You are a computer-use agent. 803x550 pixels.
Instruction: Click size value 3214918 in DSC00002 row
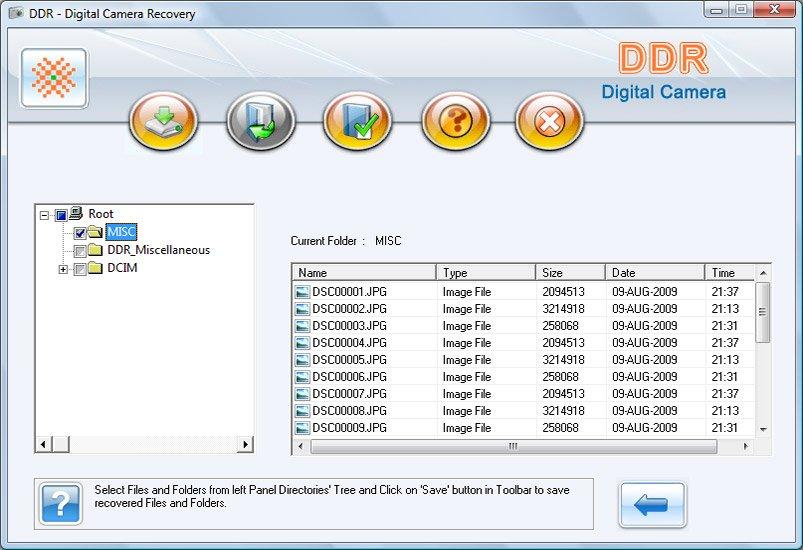pyautogui.click(x=563, y=309)
